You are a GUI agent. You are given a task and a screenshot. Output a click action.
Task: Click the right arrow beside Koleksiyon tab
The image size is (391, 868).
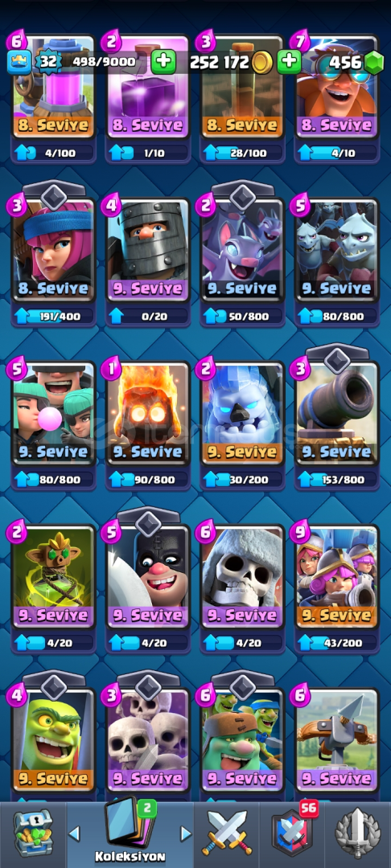(x=186, y=833)
